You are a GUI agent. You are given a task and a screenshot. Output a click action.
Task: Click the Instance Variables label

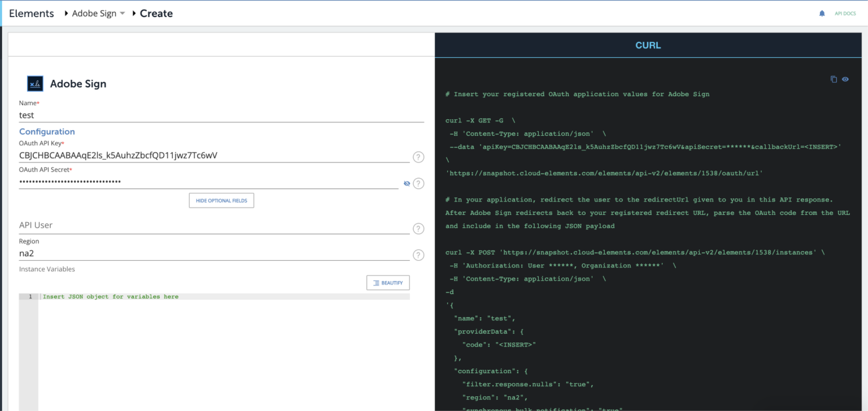[47, 269]
